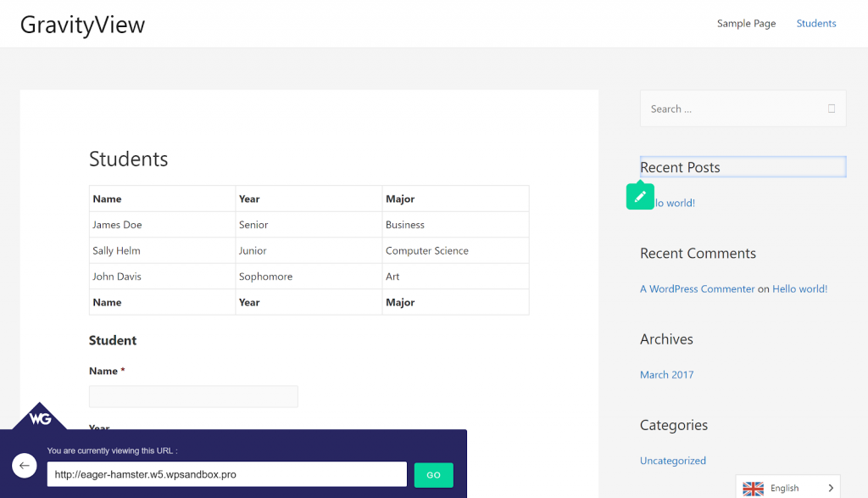Click the Name input field in Student form
The image size is (868, 498).
pyautogui.click(x=193, y=397)
